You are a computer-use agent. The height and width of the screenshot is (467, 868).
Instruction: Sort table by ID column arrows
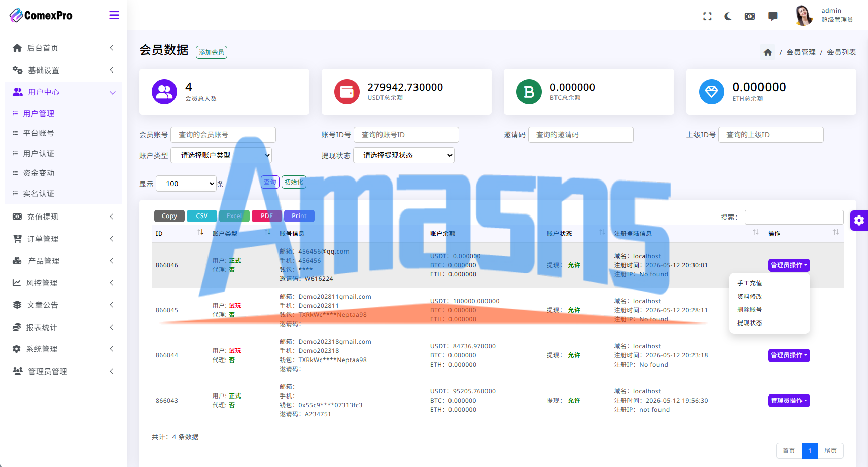coord(200,232)
